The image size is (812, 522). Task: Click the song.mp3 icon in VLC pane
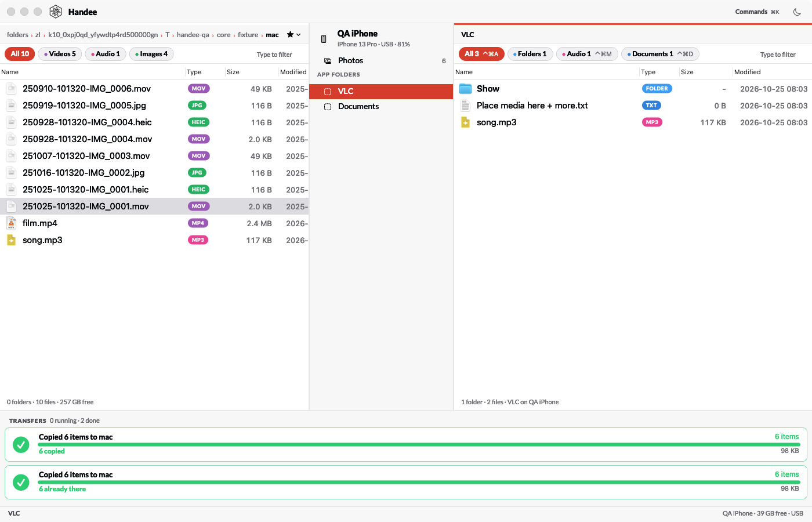465,122
